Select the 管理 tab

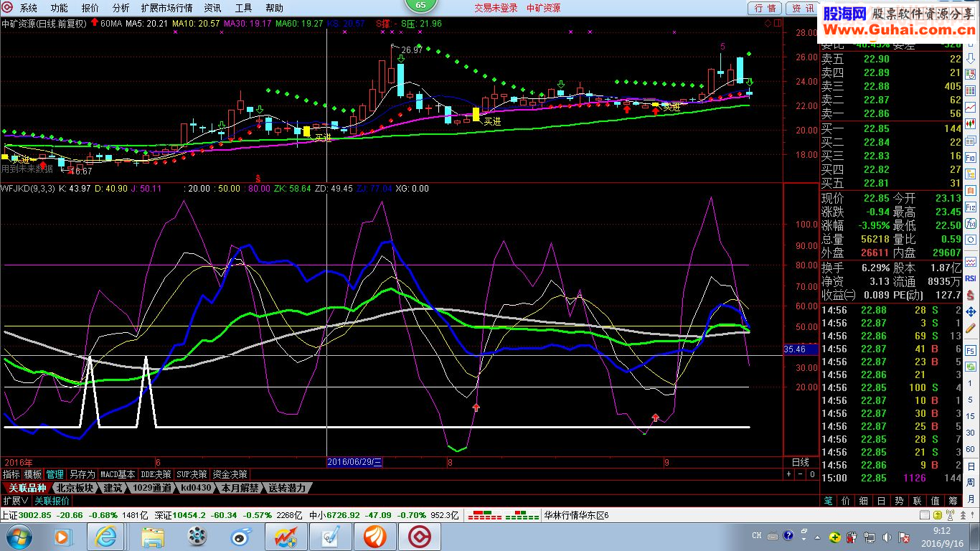[x=55, y=474]
